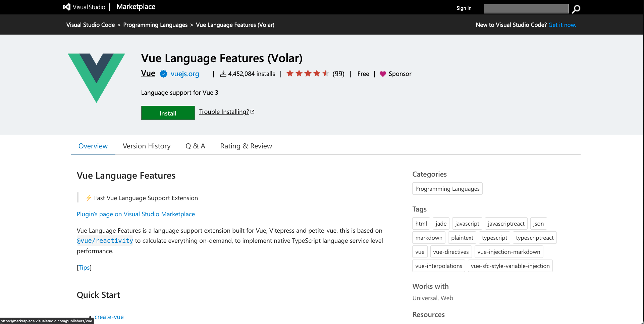The width and height of the screenshot is (644, 324).
Task: Click the five-star rating icons
Action: pos(307,74)
